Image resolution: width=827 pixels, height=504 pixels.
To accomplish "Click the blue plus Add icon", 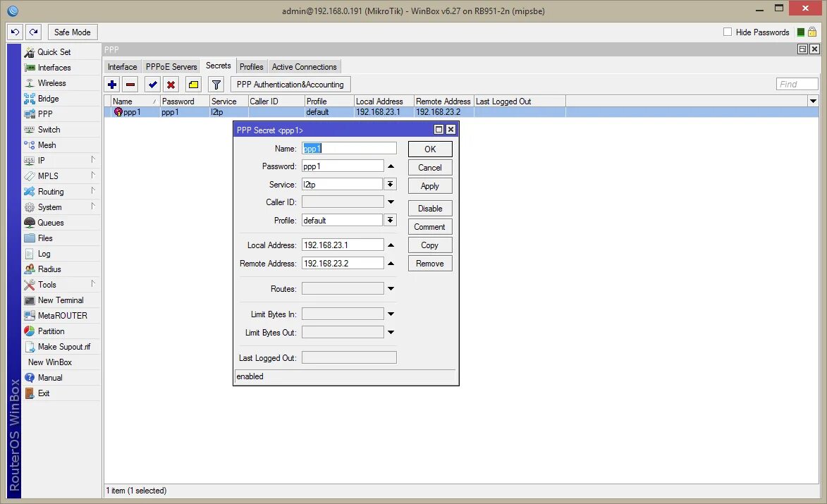I will (112, 85).
